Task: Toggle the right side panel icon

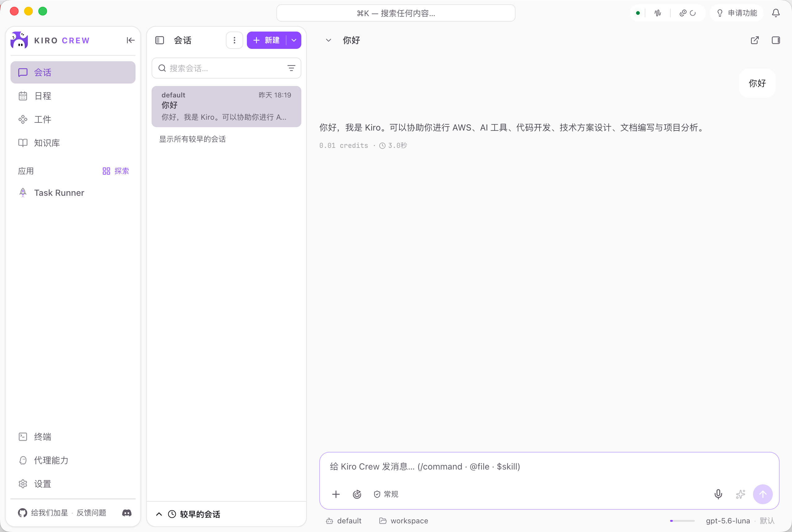Action: (776, 41)
